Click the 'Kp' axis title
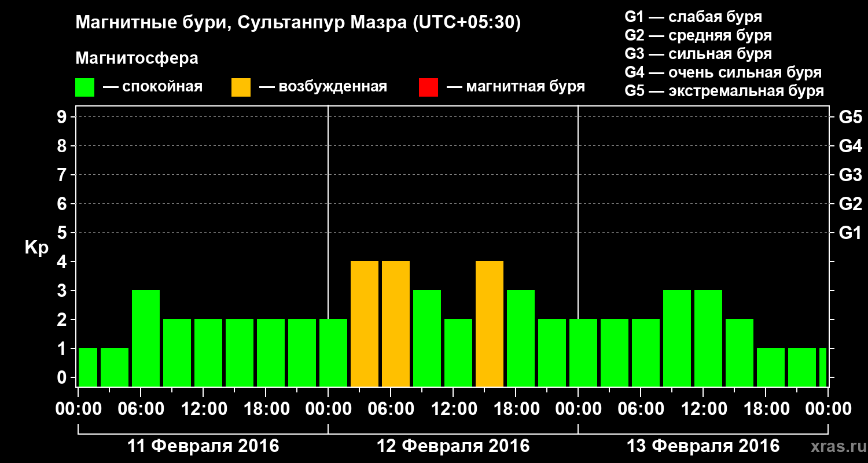 pyautogui.click(x=36, y=248)
